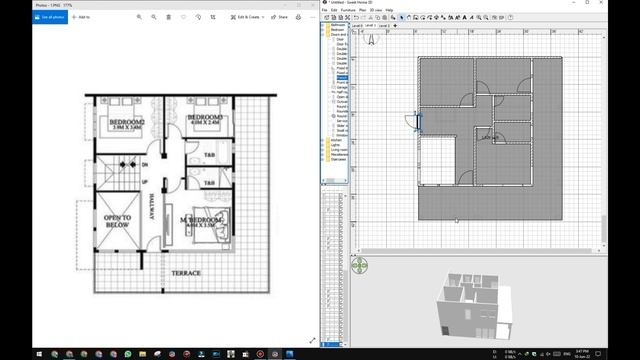Toggle the Photos favorite heart icon
The width and height of the screenshot is (640, 360).
[183, 17]
